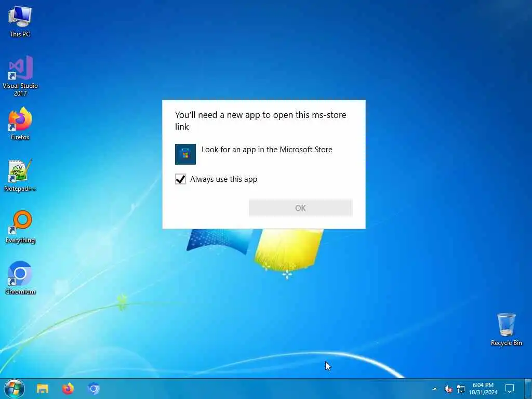532x399 pixels.
Task: Select the Recycle Bin icon
Action: click(506, 329)
